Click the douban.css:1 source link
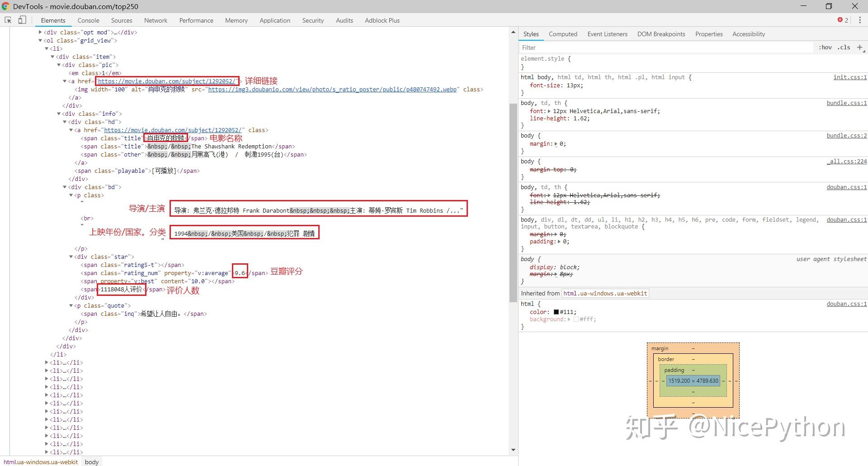The height and width of the screenshot is (466, 868). (x=846, y=187)
